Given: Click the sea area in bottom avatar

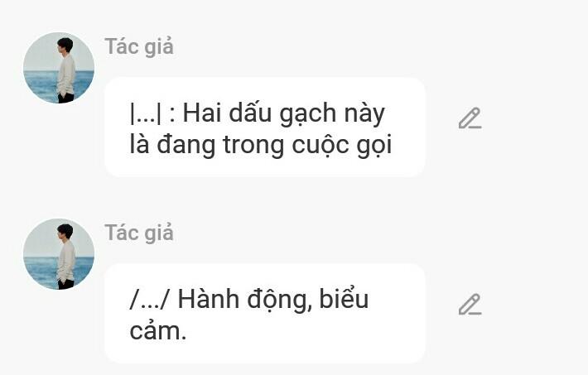Looking at the screenshot, I should point(40,272).
